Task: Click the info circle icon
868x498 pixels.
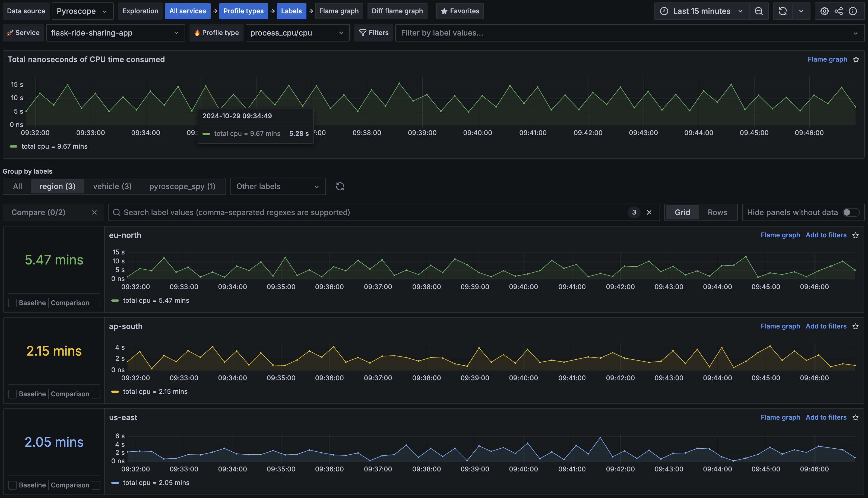Action: (x=853, y=11)
